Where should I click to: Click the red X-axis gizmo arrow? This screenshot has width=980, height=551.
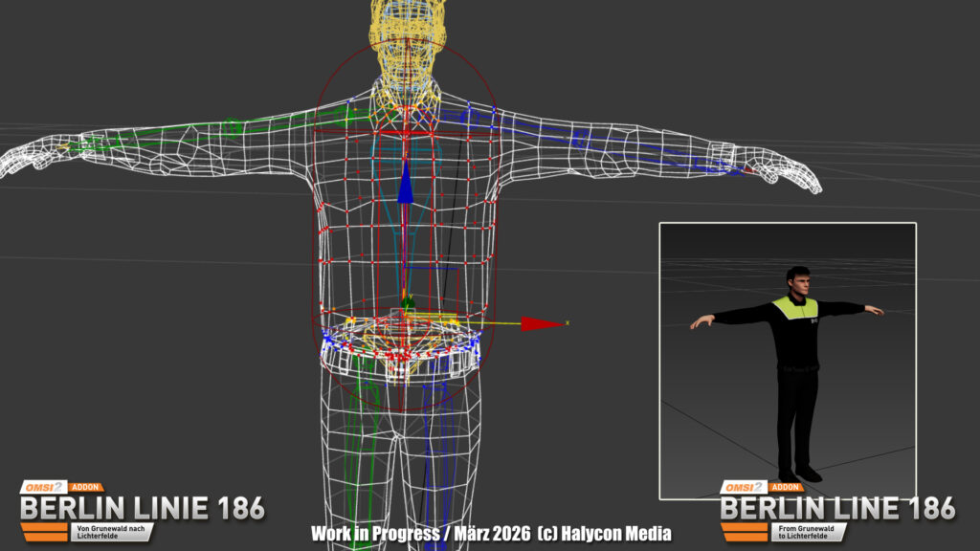544,323
